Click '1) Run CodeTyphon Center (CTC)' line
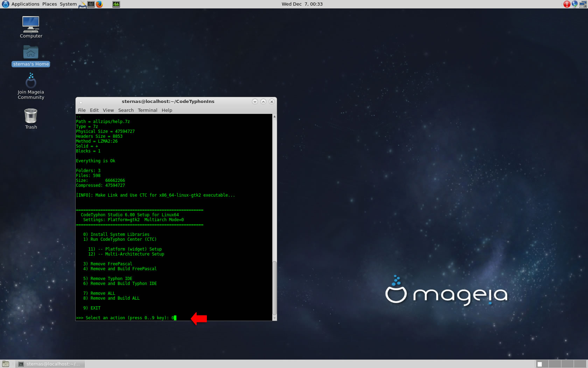Screen dimensions: 588x368 [120, 239]
